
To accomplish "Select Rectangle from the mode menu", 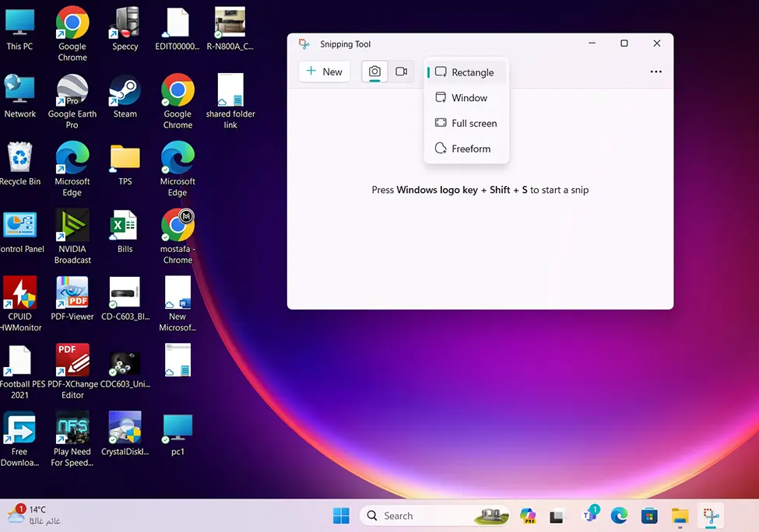I will pos(471,72).
